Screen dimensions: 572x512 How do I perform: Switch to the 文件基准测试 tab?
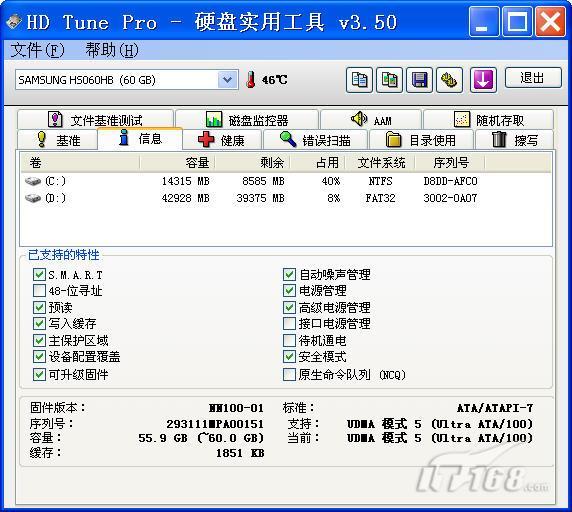tap(95, 120)
